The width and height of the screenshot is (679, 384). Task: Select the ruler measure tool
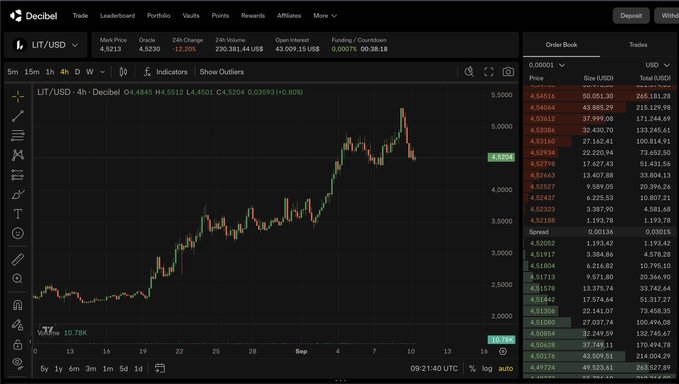(x=18, y=259)
